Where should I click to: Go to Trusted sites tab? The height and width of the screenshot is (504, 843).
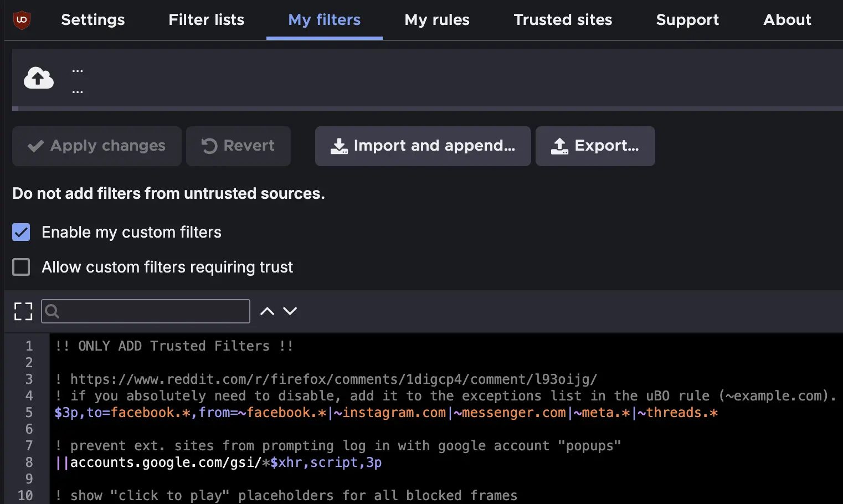[563, 20]
